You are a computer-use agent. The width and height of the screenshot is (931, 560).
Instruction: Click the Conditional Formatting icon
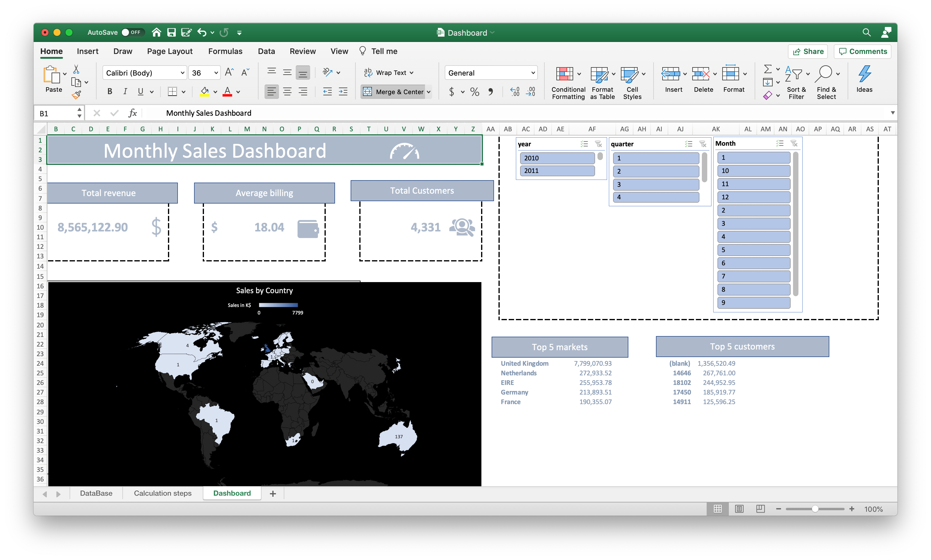(x=565, y=74)
